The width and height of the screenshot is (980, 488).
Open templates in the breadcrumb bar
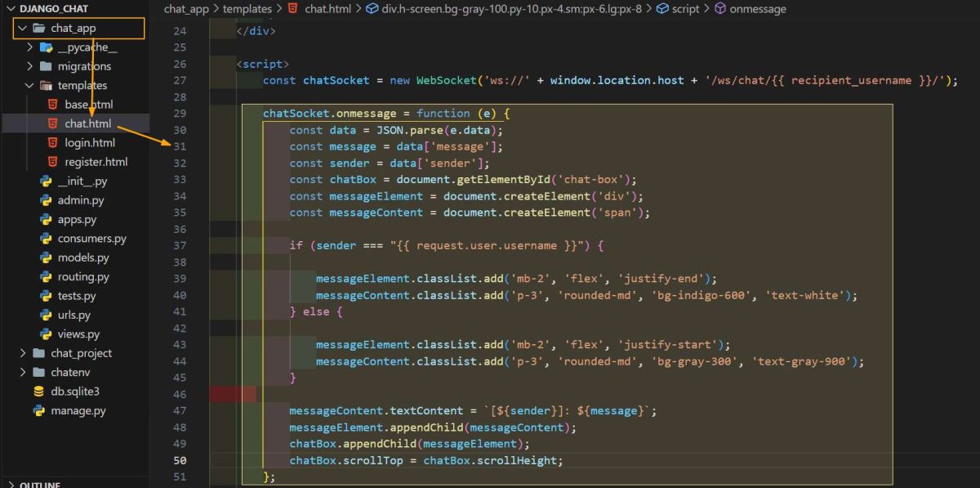point(247,9)
